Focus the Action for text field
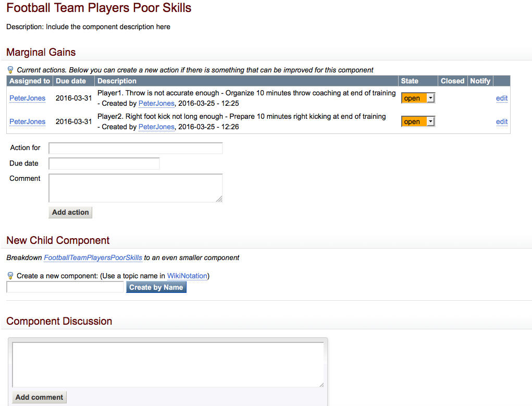 click(x=135, y=148)
